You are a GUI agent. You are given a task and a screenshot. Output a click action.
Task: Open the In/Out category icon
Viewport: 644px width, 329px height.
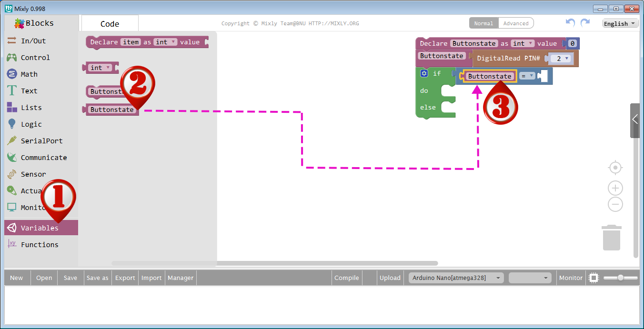coord(12,41)
